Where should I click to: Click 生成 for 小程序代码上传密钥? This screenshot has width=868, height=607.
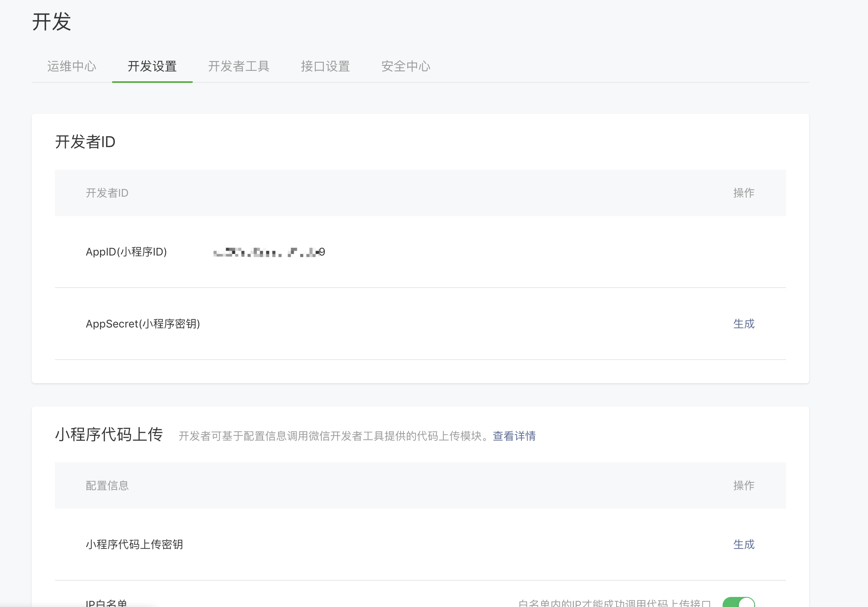[743, 544]
